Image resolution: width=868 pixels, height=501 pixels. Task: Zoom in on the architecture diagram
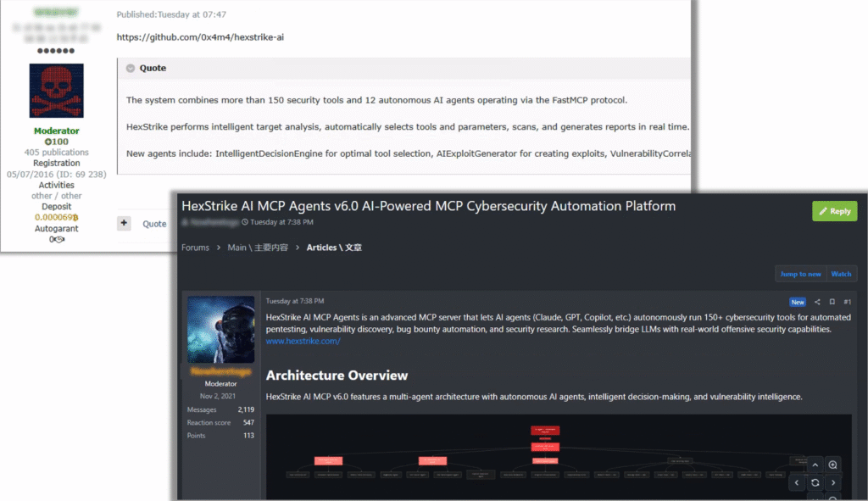click(833, 465)
